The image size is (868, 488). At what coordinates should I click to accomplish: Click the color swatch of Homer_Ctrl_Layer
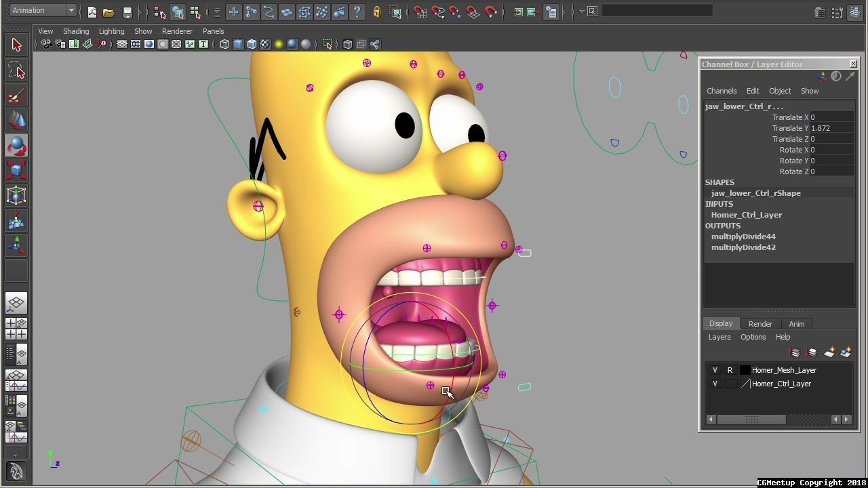tap(745, 384)
